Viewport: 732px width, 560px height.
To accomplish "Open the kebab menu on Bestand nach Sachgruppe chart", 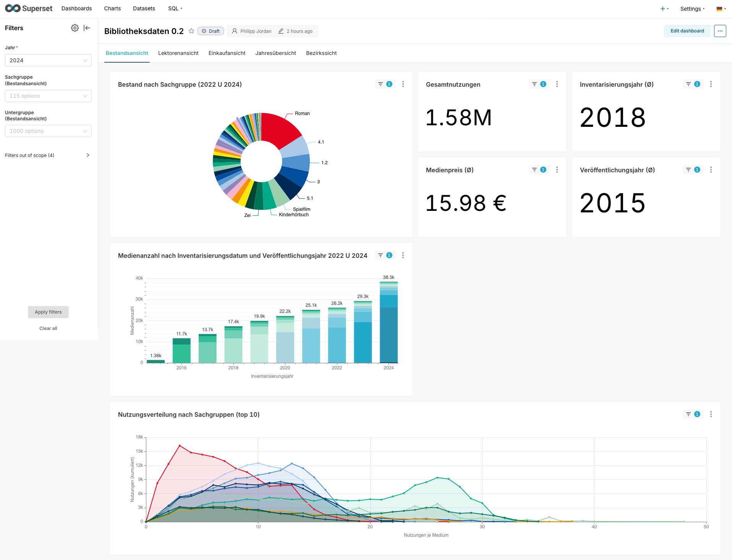I will (x=403, y=84).
